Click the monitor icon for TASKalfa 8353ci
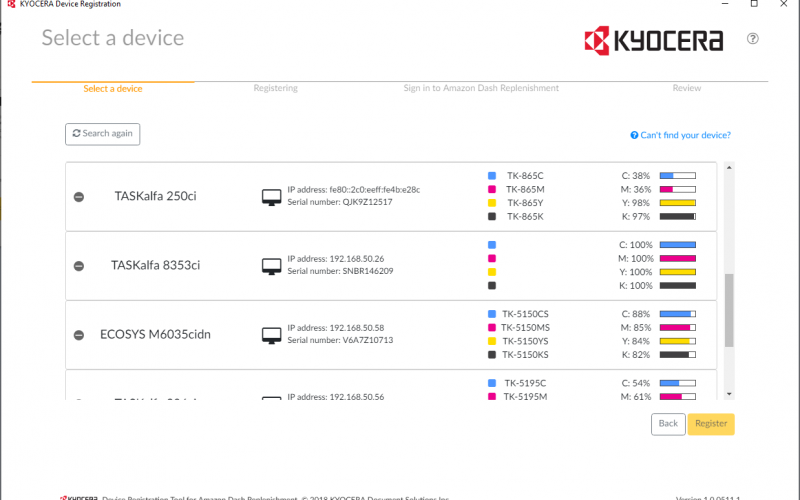The width and height of the screenshot is (800, 500). coord(270,265)
